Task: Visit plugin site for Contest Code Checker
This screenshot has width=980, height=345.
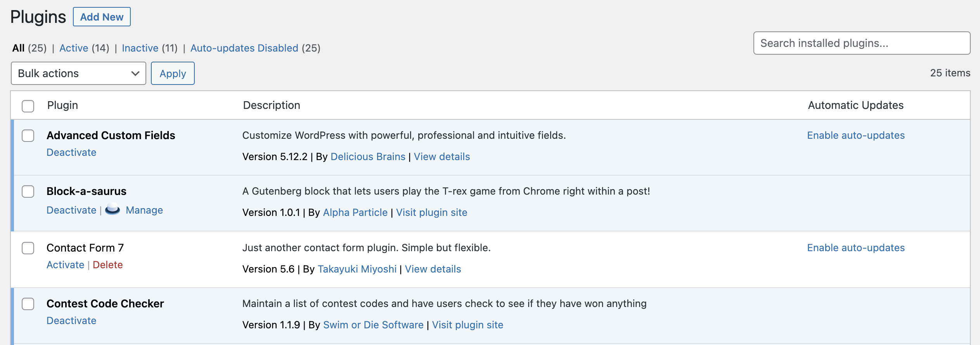Action: [x=467, y=325]
